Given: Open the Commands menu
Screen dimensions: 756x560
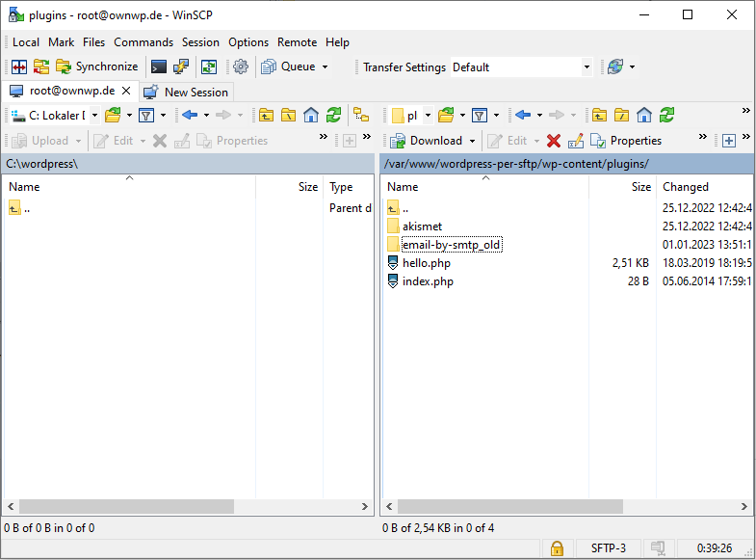Looking at the screenshot, I should [x=143, y=42].
